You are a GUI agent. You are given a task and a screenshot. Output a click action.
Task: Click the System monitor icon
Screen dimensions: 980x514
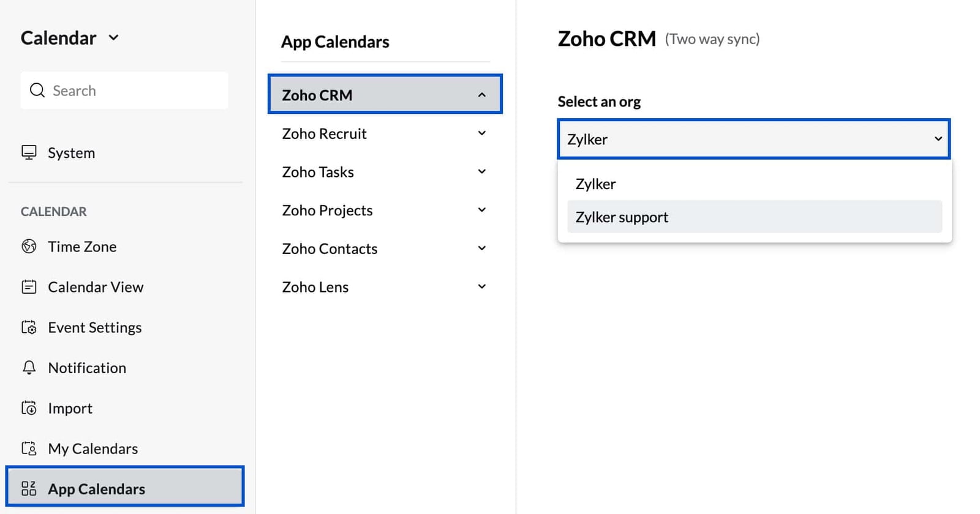(x=29, y=152)
